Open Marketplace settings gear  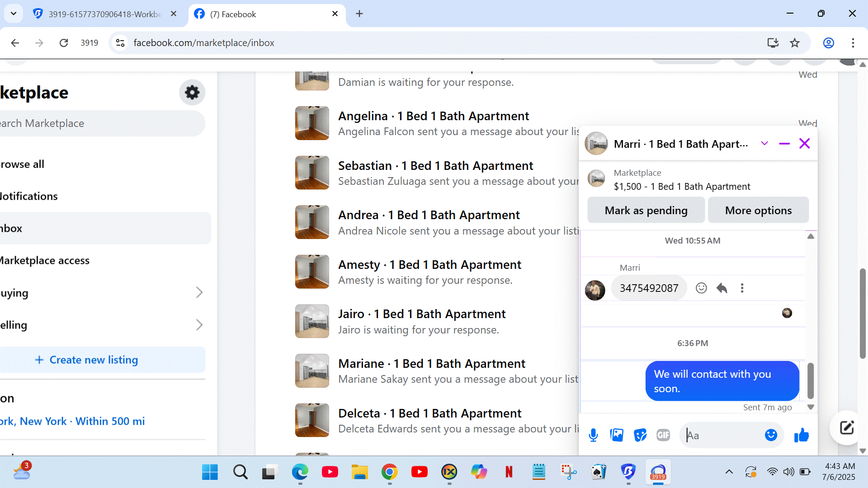pos(192,93)
